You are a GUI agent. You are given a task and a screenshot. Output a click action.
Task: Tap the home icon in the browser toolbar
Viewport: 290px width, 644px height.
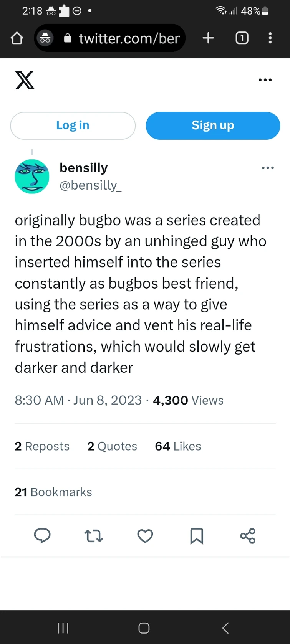tap(17, 38)
